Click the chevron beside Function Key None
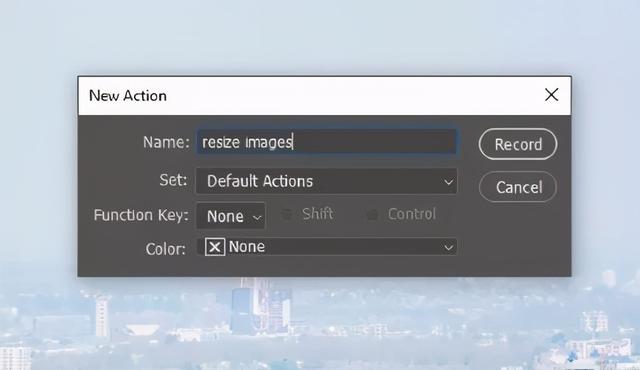Screen dimensions: 640x370 (257, 217)
